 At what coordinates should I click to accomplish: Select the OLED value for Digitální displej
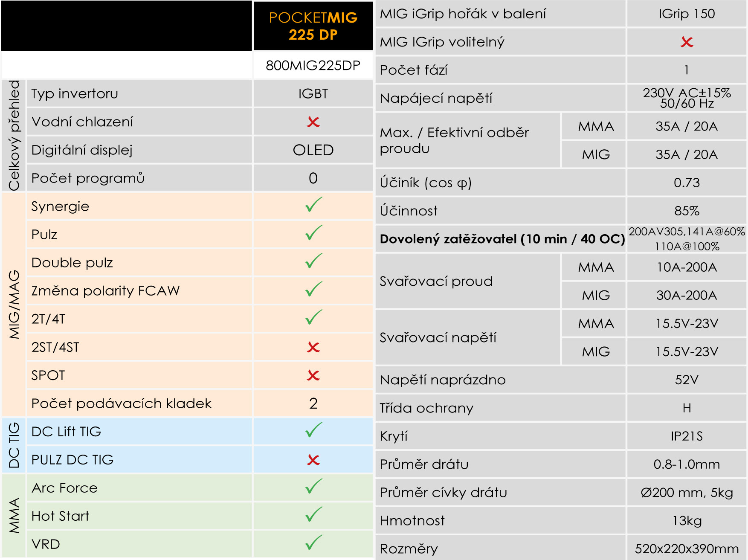point(313,150)
